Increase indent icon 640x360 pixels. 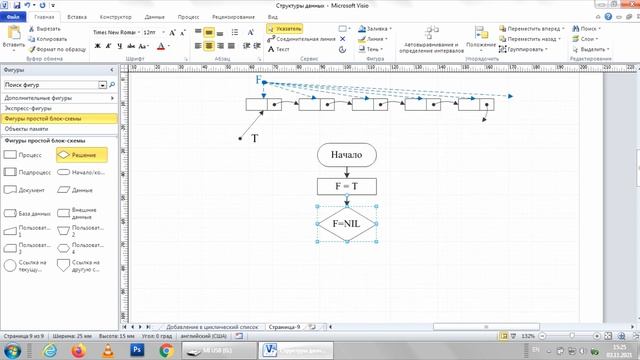[257, 46]
